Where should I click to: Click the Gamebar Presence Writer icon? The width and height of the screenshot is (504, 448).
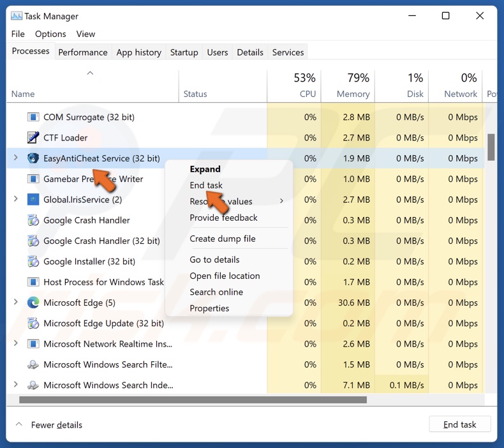pyautogui.click(x=33, y=179)
